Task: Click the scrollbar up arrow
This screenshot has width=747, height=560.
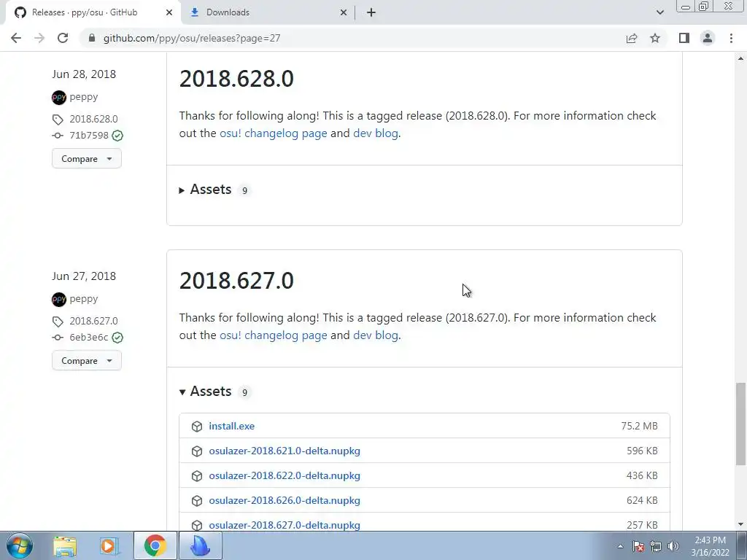Action: 740,58
